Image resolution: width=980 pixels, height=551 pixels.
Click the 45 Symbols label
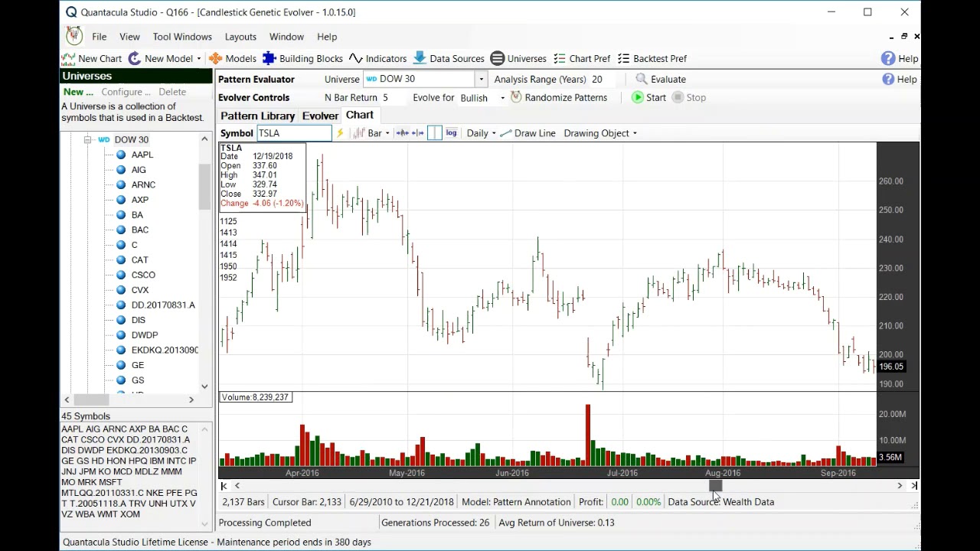click(x=86, y=416)
